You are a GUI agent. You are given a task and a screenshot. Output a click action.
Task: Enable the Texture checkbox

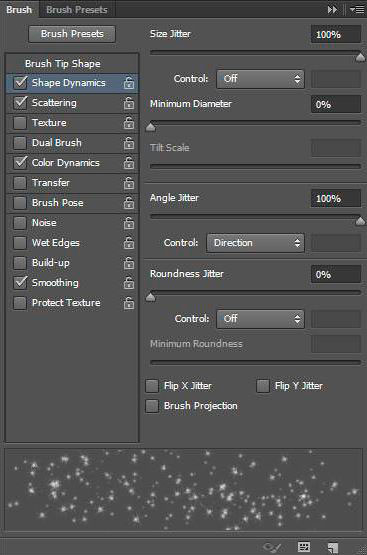pyautogui.click(x=20, y=123)
